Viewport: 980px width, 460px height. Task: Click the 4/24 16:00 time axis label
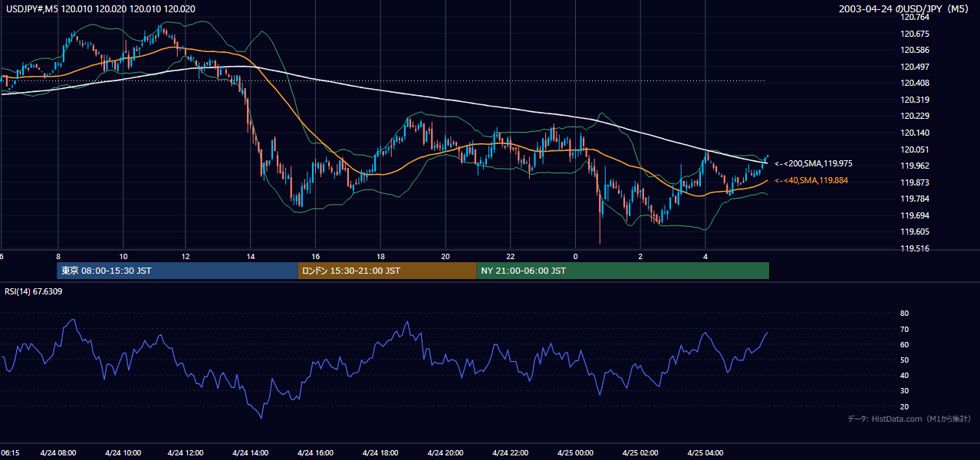315,453
